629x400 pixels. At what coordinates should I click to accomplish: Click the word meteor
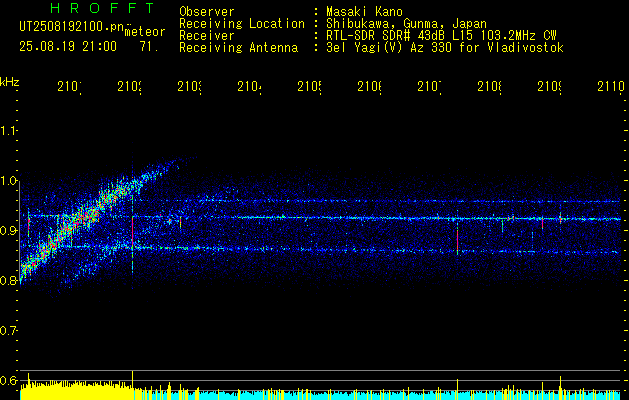point(145,32)
